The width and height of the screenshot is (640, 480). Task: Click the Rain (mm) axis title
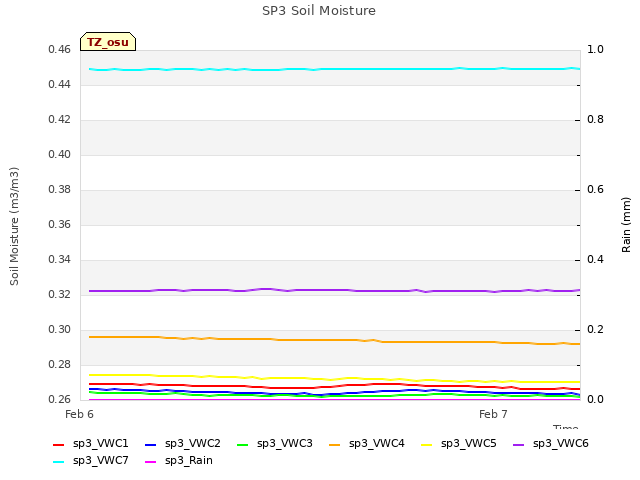click(x=626, y=225)
